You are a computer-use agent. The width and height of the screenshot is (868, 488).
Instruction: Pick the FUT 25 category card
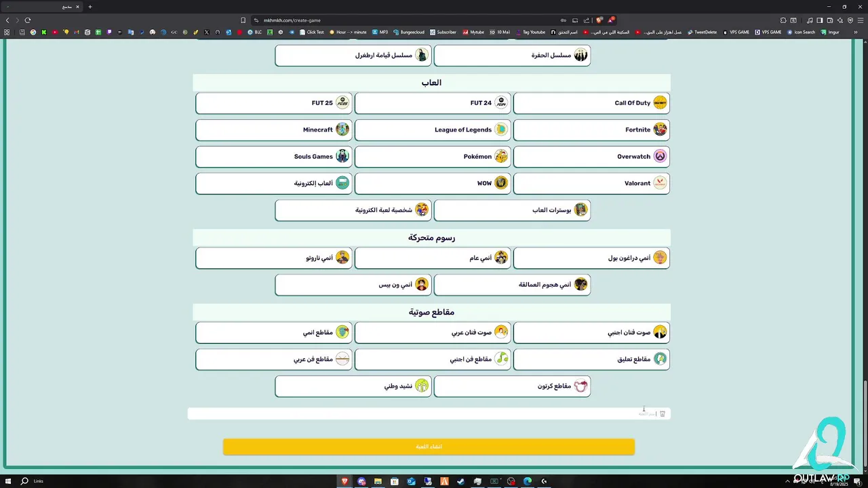click(274, 103)
